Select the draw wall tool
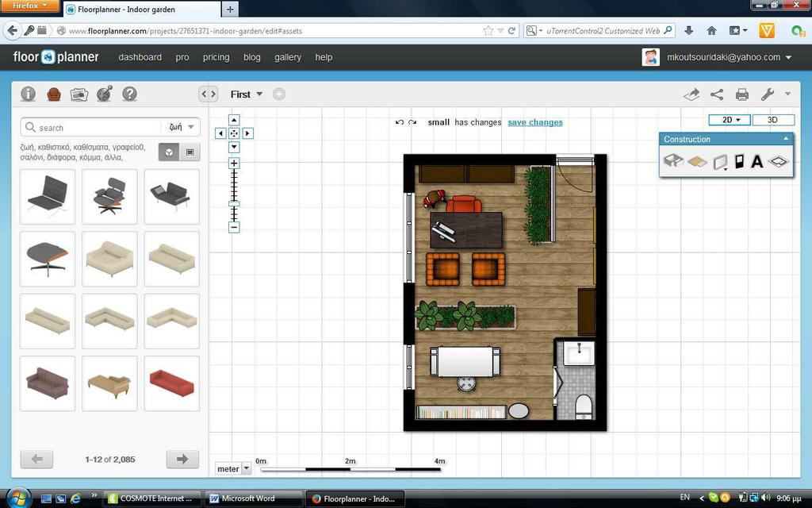Viewport: 812px width, 508px height. click(720, 162)
